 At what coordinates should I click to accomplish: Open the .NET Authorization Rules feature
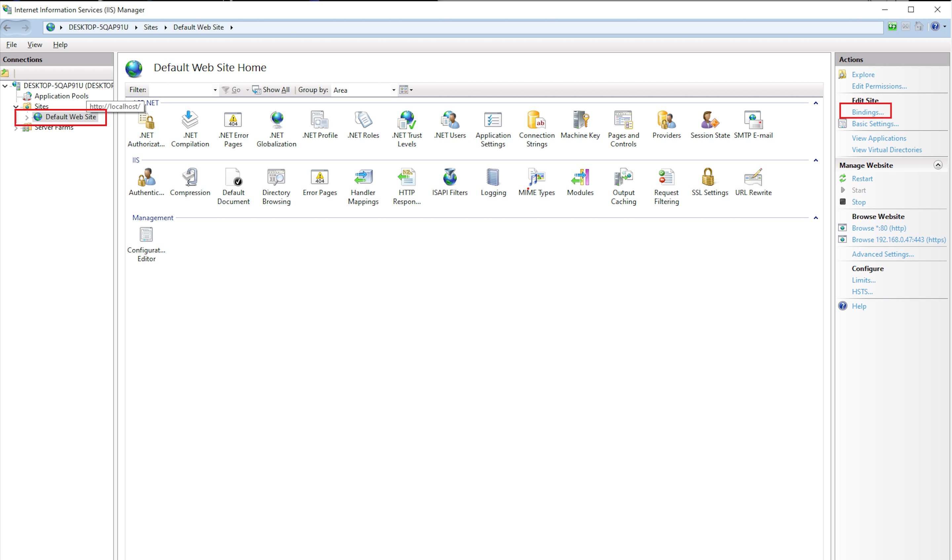pyautogui.click(x=146, y=129)
